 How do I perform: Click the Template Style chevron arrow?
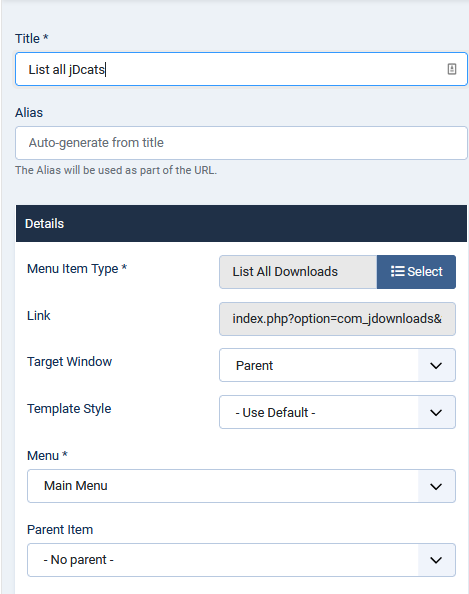click(x=436, y=413)
